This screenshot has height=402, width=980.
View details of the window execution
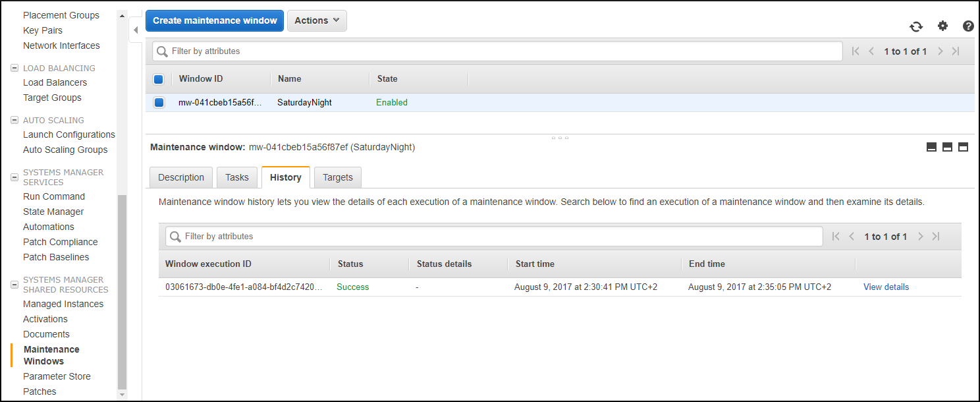pos(886,287)
